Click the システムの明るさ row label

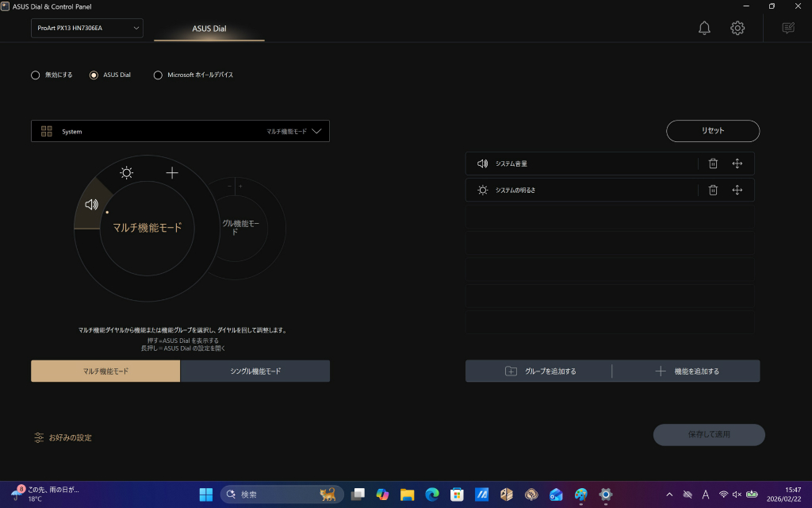[x=515, y=190]
